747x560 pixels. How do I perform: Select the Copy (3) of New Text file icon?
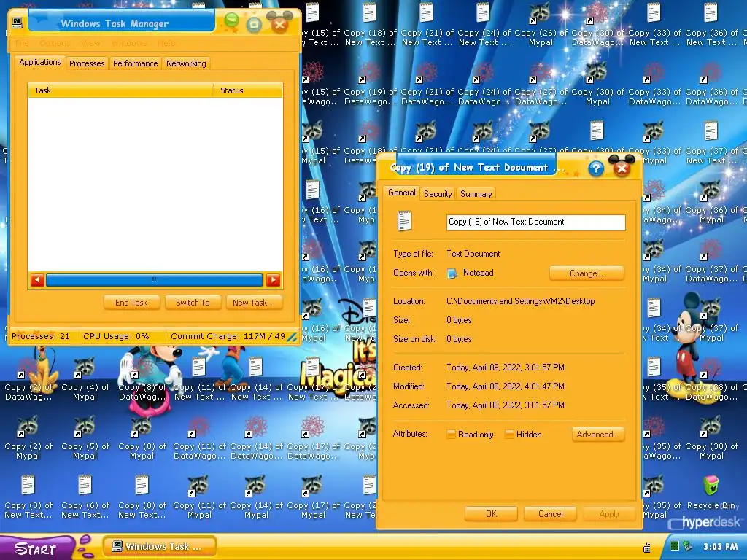pyautogui.click(x=28, y=486)
